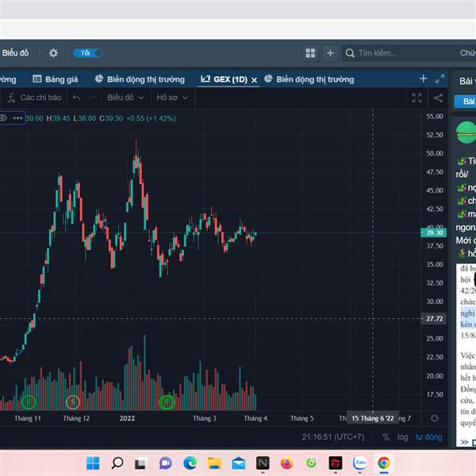This screenshot has height=476, width=476.
Task: Click the green avatar in right panel
Action: click(x=466, y=132)
